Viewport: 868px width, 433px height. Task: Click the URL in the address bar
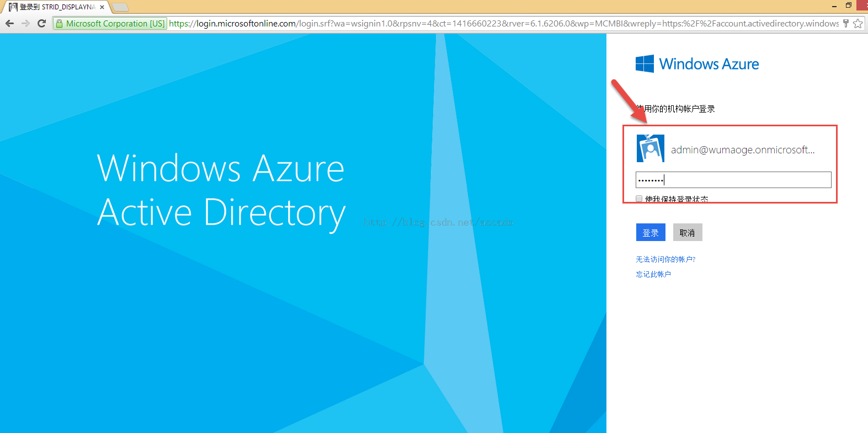click(x=502, y=23)
